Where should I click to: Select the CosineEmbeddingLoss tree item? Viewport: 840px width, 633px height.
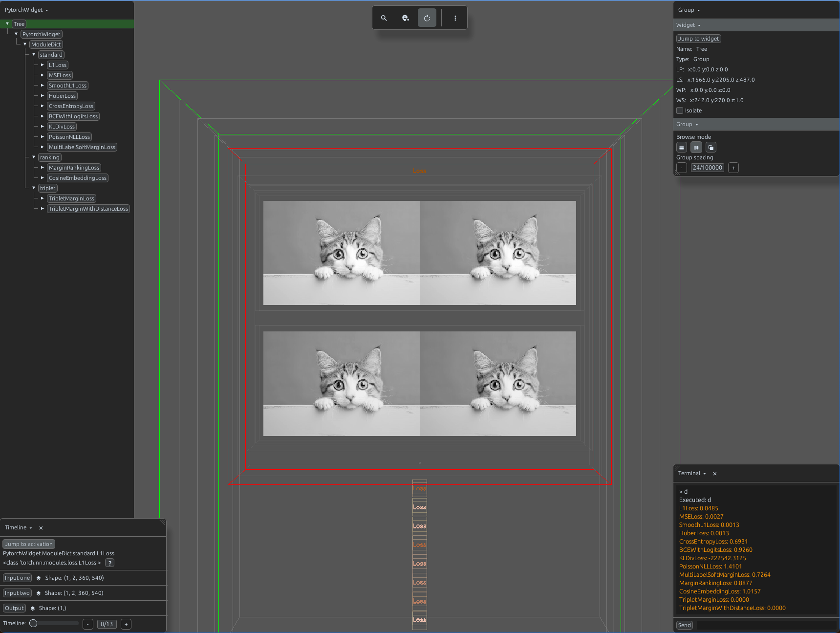(x=78, y=178)
